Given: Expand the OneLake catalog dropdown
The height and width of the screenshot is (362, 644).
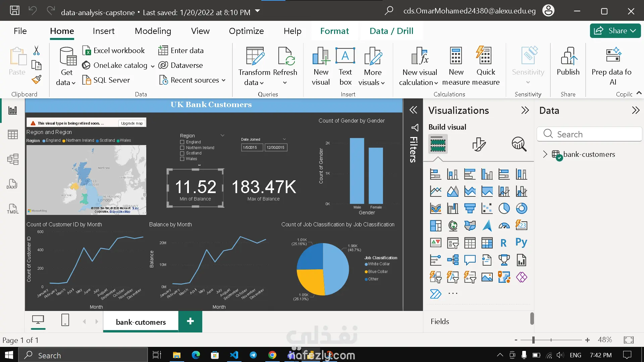Looking at the screenshot, I should click(x=153, y=66).
